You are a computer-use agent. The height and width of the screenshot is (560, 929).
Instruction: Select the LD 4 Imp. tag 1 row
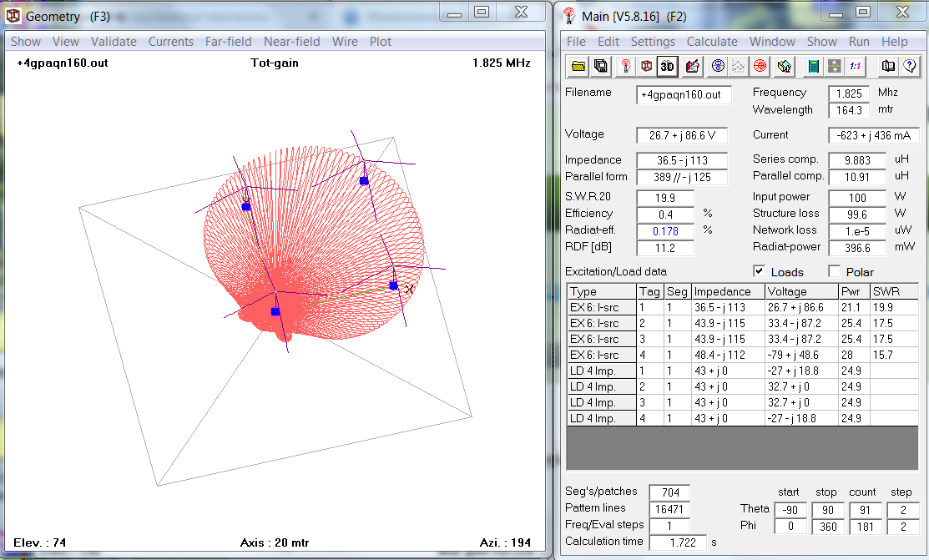click(x=742, y=371)
